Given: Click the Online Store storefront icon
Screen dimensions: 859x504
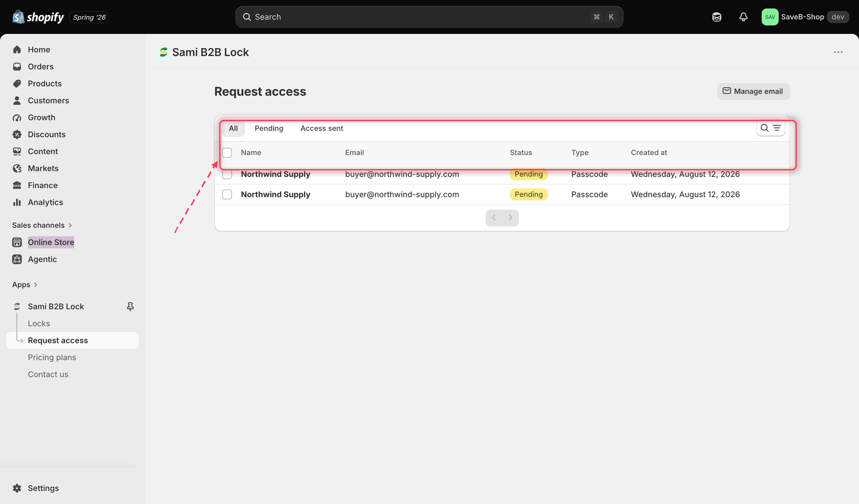Looking at the screenshot, I should click(x=17, y=242).
